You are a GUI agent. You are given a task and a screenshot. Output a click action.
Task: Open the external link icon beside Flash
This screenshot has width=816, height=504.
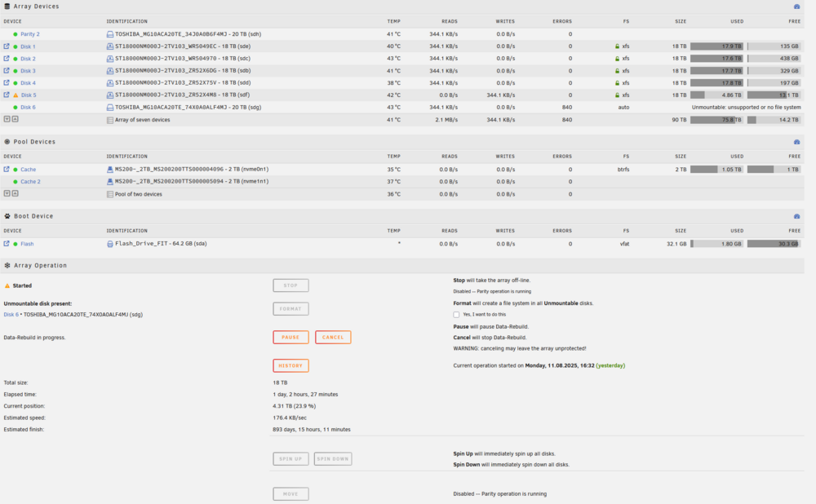[7, 243]
